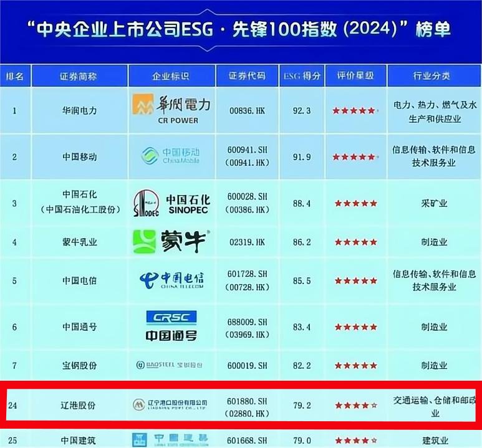Screen dimensions: 482x448
Task: Click stock code 600941.SH
Action: tap(247, 150)
